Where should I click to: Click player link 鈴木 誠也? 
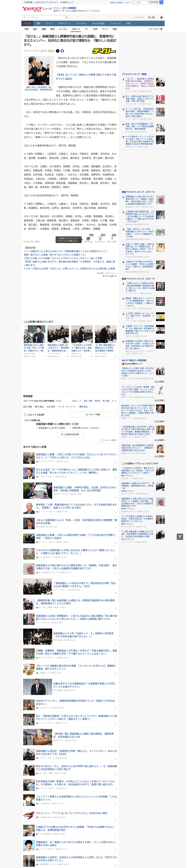tap(39, 407)
